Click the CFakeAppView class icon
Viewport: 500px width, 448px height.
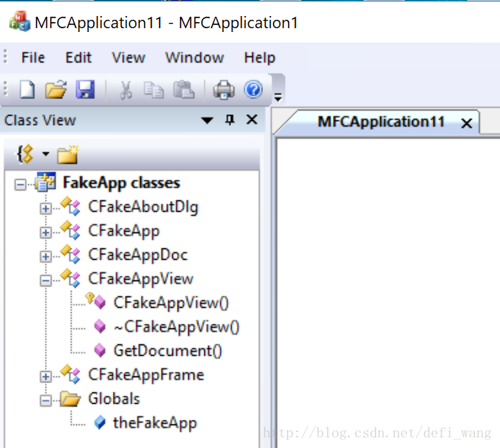70,279
